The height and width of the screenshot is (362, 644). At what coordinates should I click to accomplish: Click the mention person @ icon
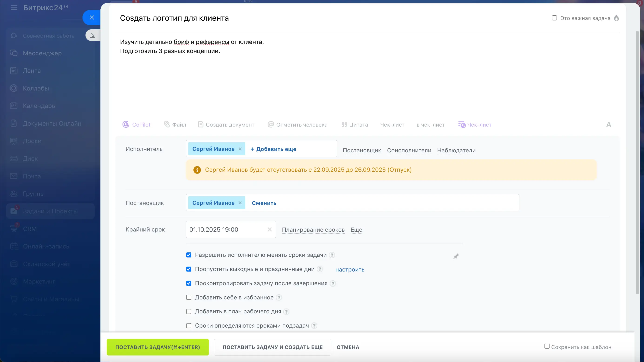coord(270,124)
